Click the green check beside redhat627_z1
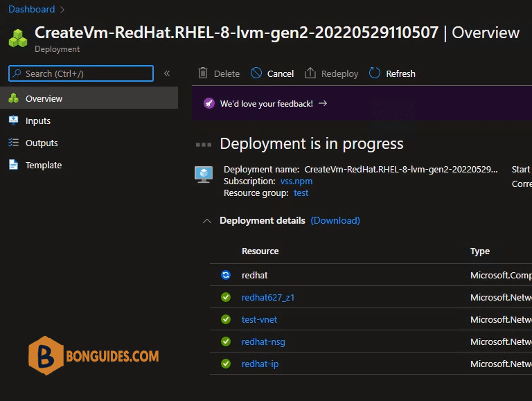Image resolution: width=532 pixels, height=401 pixels. pyautogui.click(x=226, y=297)
